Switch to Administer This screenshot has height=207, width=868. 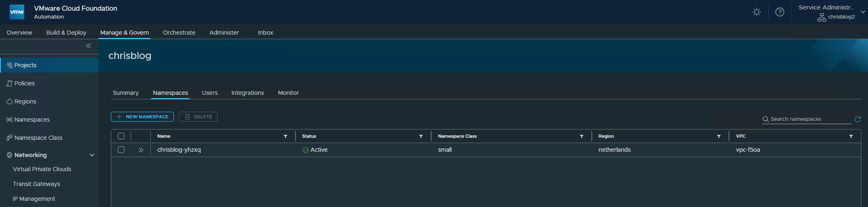224,33
